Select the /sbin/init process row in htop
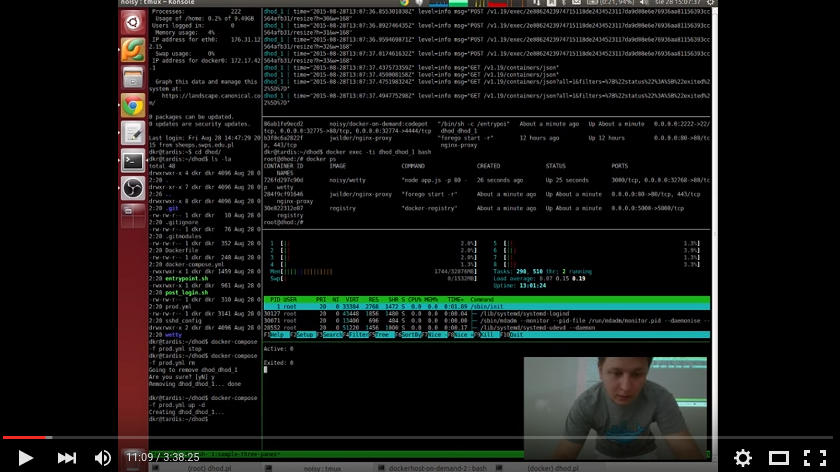The height and width of the screenshot is (472, 840). click(x=486, y=306)
